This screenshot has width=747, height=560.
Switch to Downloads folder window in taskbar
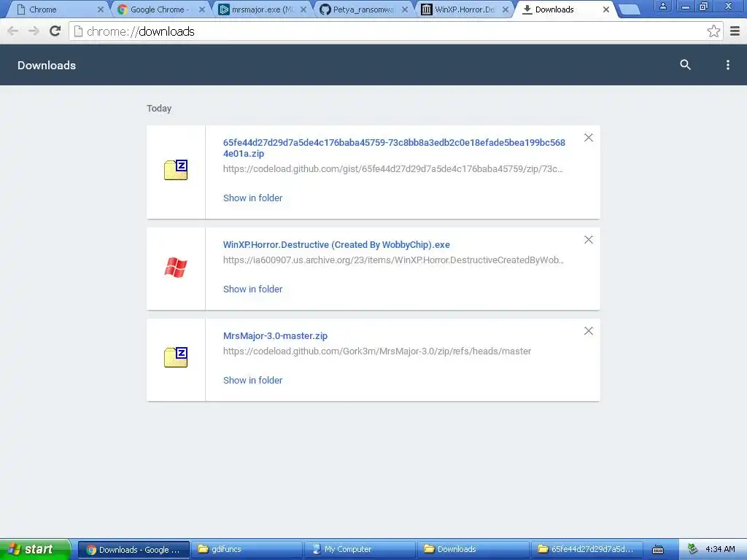[473, 549]
